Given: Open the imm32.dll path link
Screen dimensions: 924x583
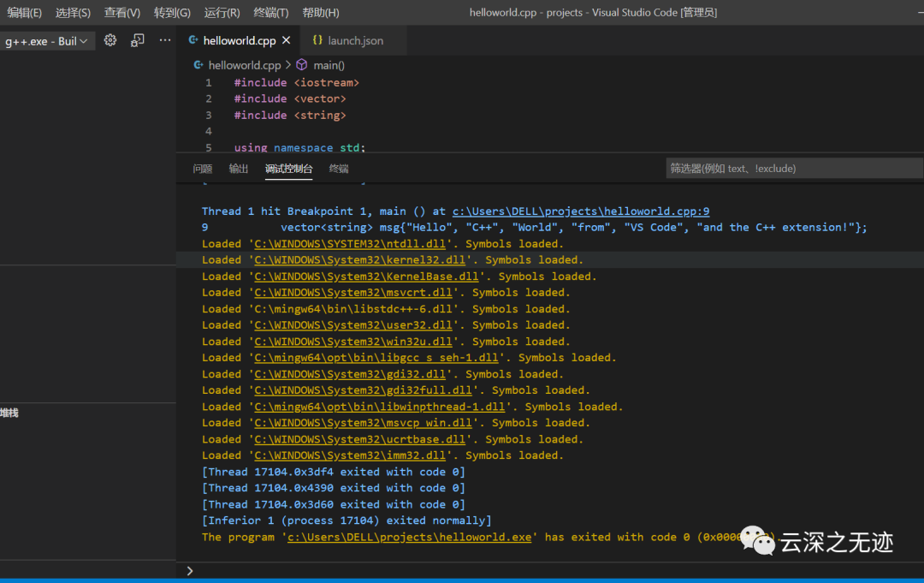Looking at the screenshot, I should pyautogui.click(x=350, y=455).
